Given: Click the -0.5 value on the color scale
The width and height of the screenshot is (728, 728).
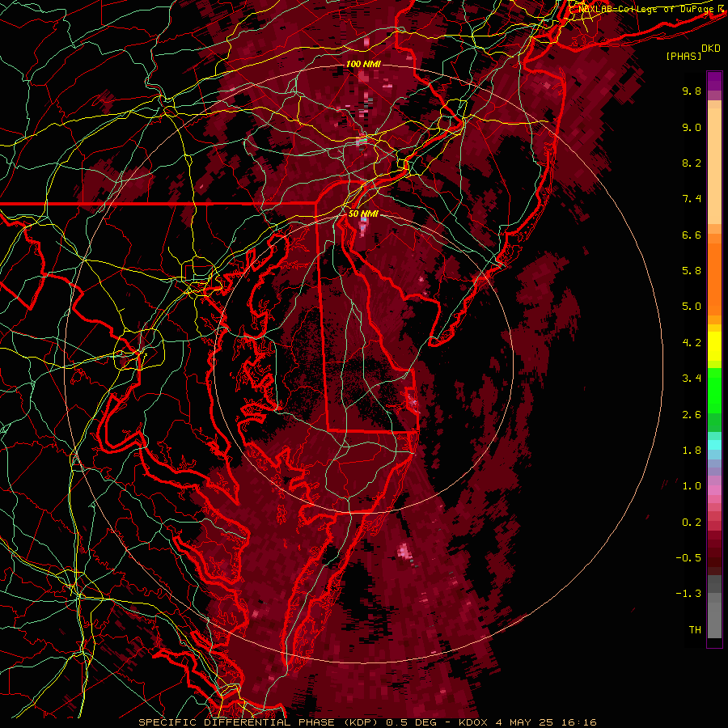Looking at the screenshot, I should click(x=688, y=558).
